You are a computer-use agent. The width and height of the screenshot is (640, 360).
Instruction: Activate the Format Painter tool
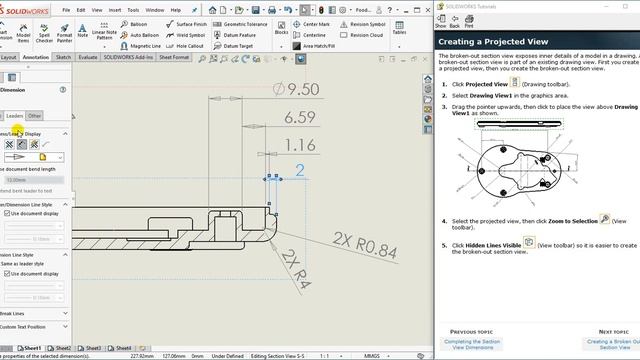click(64, 33)
